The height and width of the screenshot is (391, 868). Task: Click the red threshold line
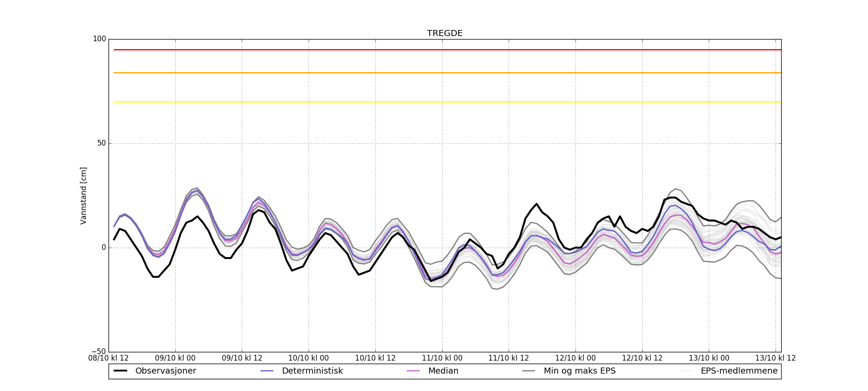coord(444,50)
